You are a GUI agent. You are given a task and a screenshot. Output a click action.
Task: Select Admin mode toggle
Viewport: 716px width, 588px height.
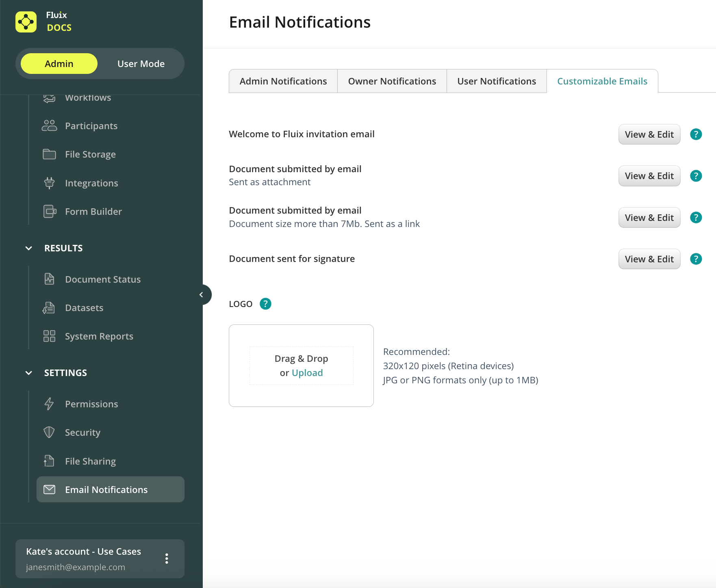click(x=59, y=64)
